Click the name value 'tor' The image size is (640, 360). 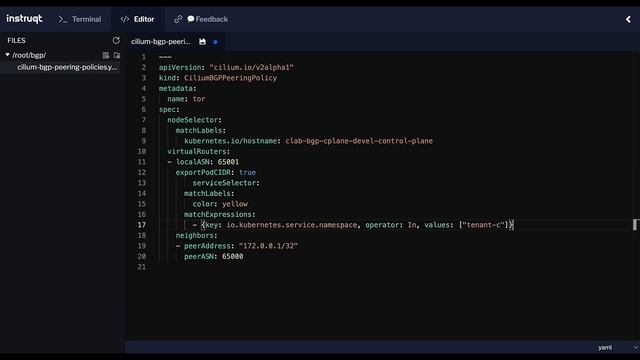199,99
